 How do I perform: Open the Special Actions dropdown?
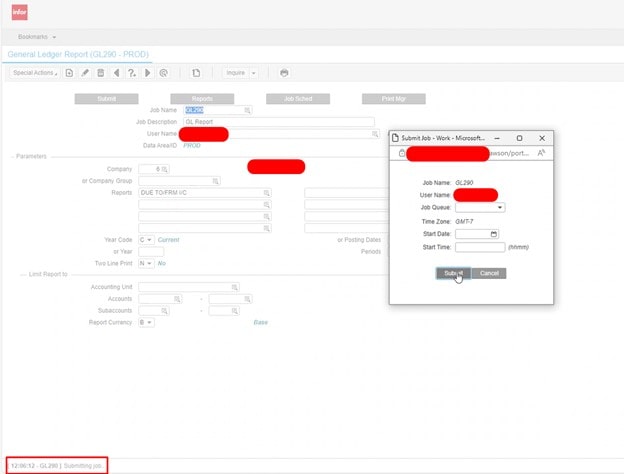point(35,73)
